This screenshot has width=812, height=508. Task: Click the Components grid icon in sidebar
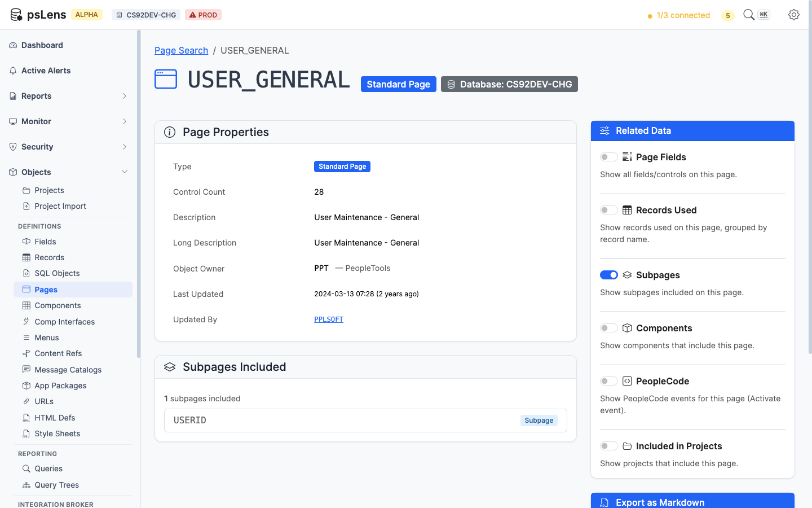tap(27, 305)
